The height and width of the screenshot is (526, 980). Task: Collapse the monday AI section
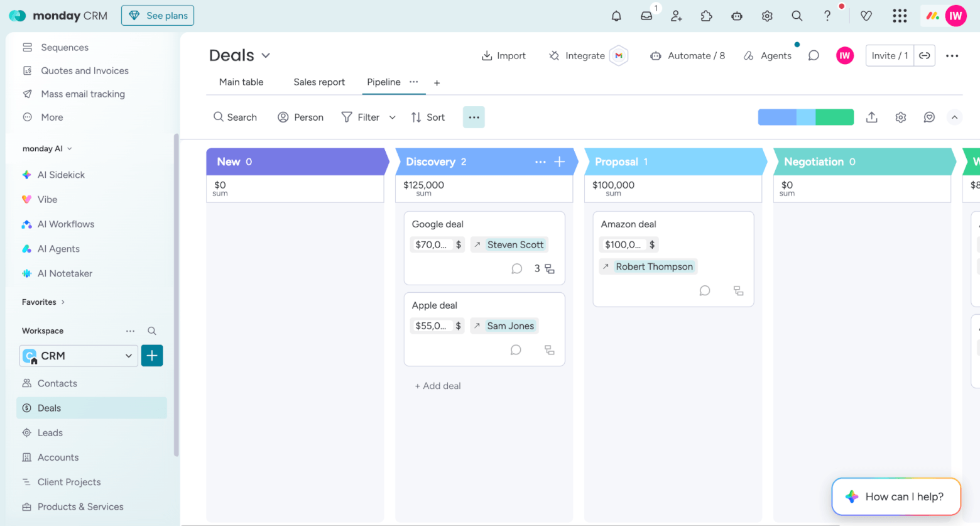click(69, 148)
